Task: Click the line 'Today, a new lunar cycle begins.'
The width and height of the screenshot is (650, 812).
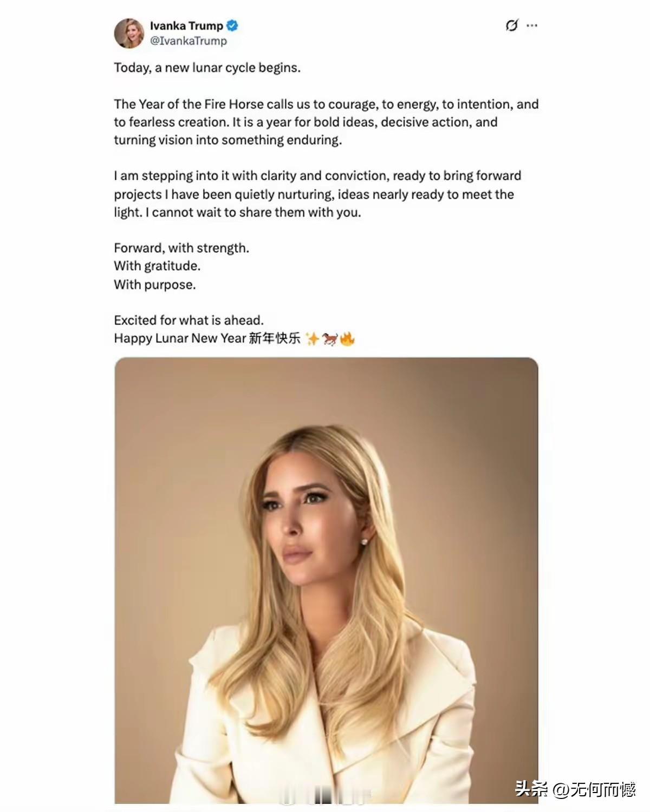Action: [207, 68]
